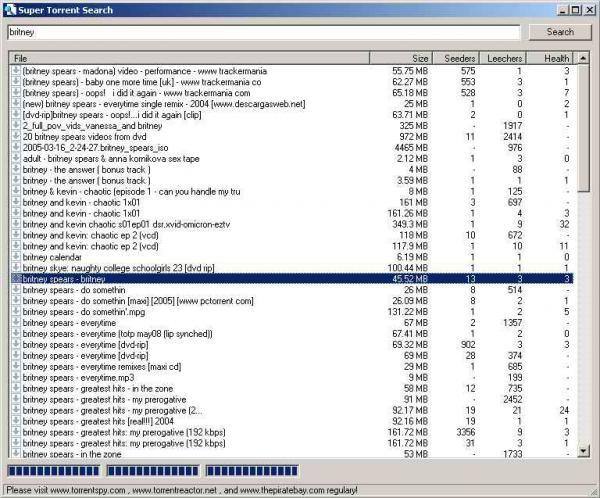Screen dimensions: 600x498
Task: Click download icon for 'madona) video - performance' row
Action: (16, 70)
